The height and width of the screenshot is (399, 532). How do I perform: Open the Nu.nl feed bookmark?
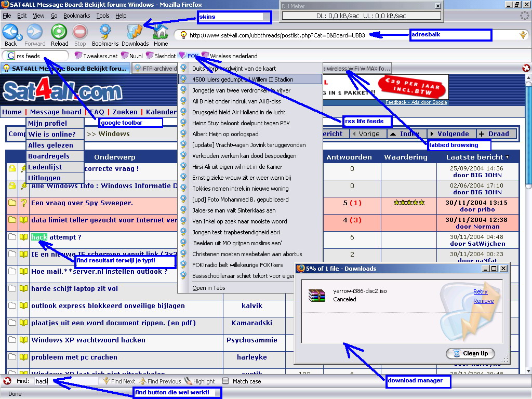[x=132, y=56]
